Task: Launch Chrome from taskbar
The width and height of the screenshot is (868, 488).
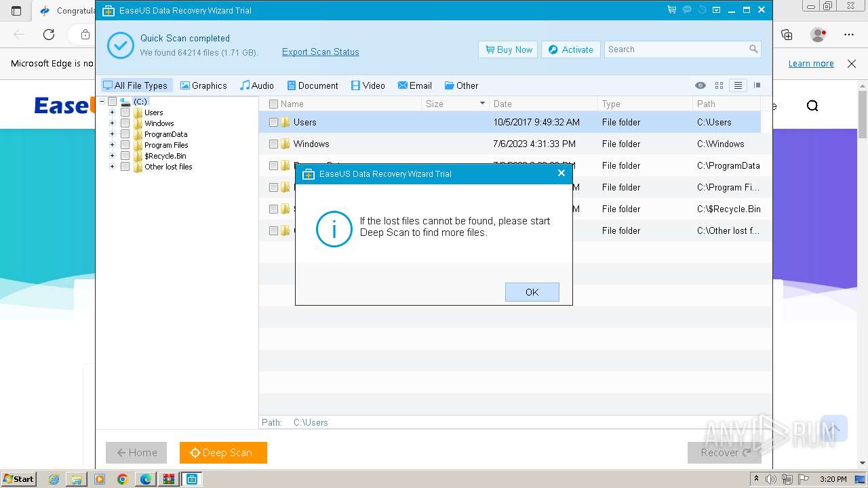Action: click(x=123, y=479)
